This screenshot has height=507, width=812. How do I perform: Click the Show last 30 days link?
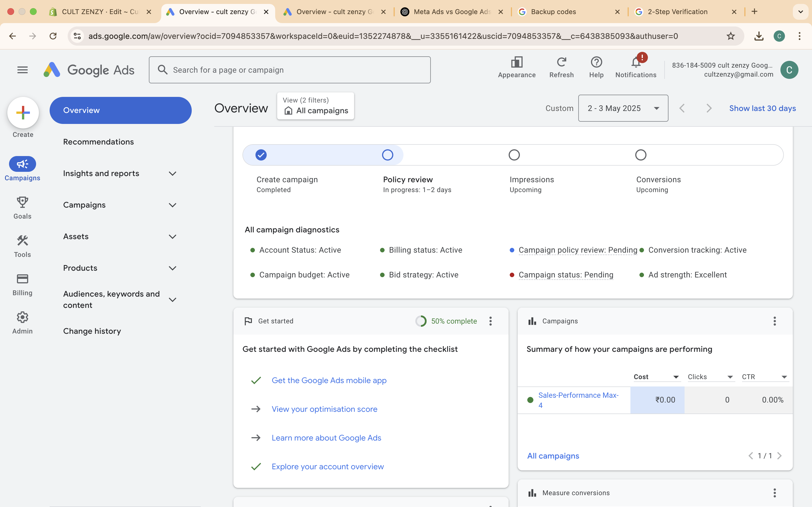click(762, 108)
